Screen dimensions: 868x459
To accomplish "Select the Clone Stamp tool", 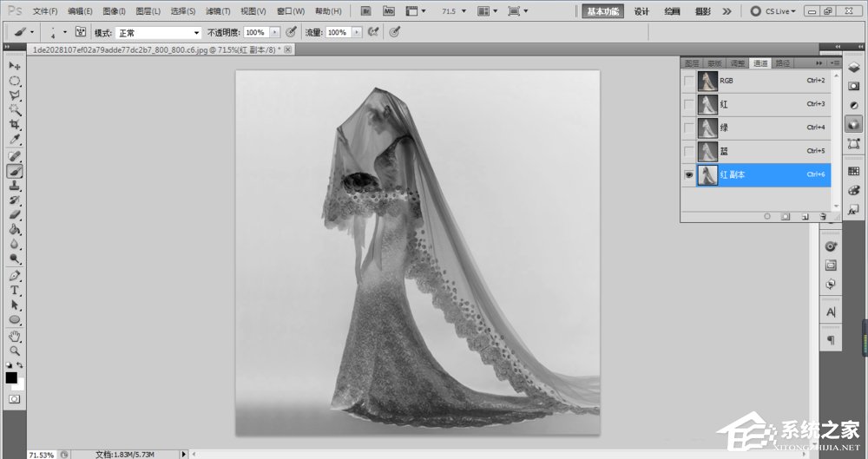I will (15, 186).
